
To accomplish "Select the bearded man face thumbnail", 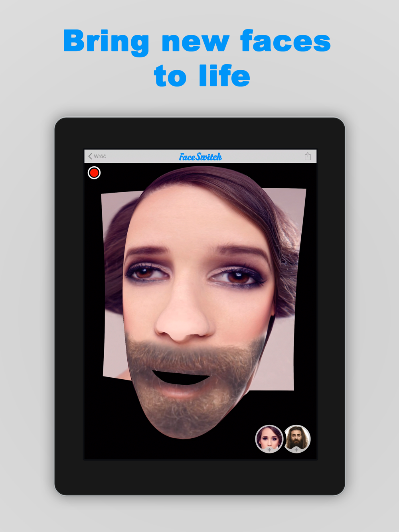I will click(x=296, y=439).
